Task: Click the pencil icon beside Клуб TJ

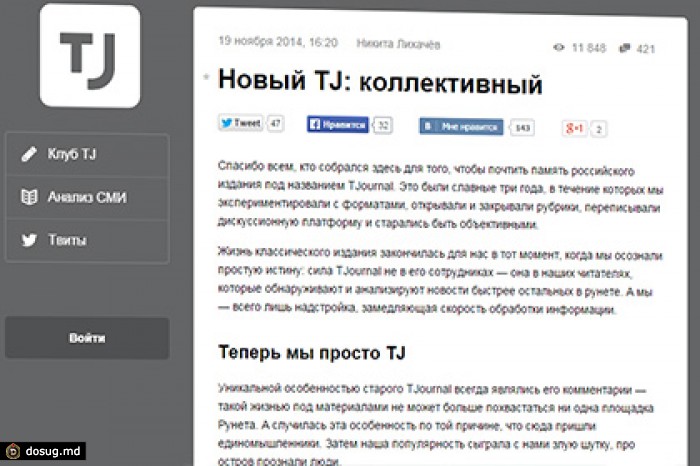Action: 29,154
